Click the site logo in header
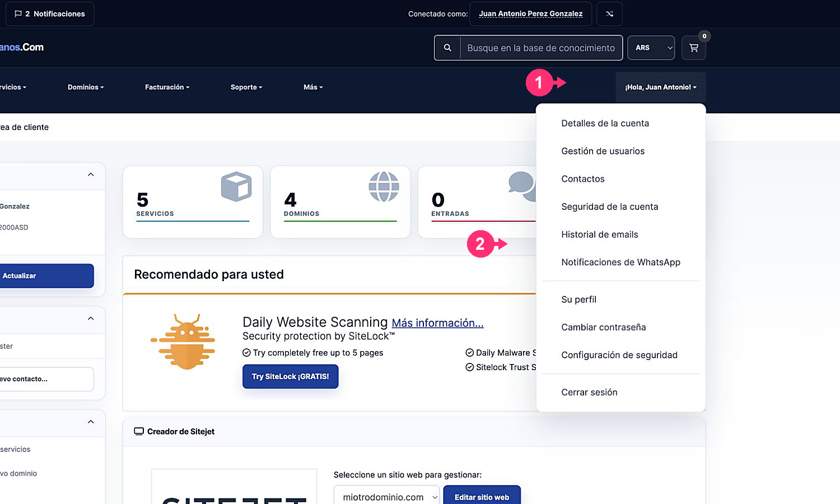The height and width of the screenshot is (504, 840). (22, 48)
